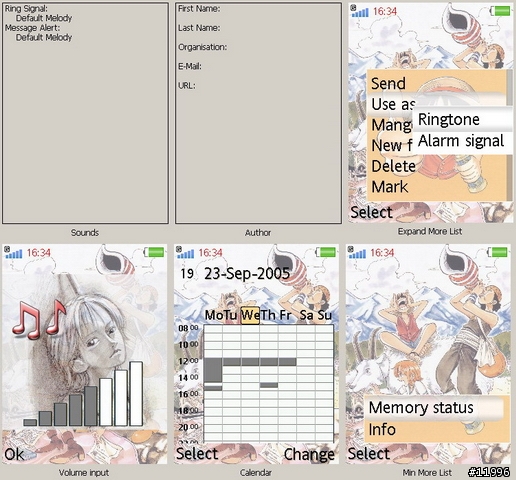The height and width of the screenshot is (480, 516).
Task: Click the Thursday appointment block near 15:00
Action: (269, 385)
